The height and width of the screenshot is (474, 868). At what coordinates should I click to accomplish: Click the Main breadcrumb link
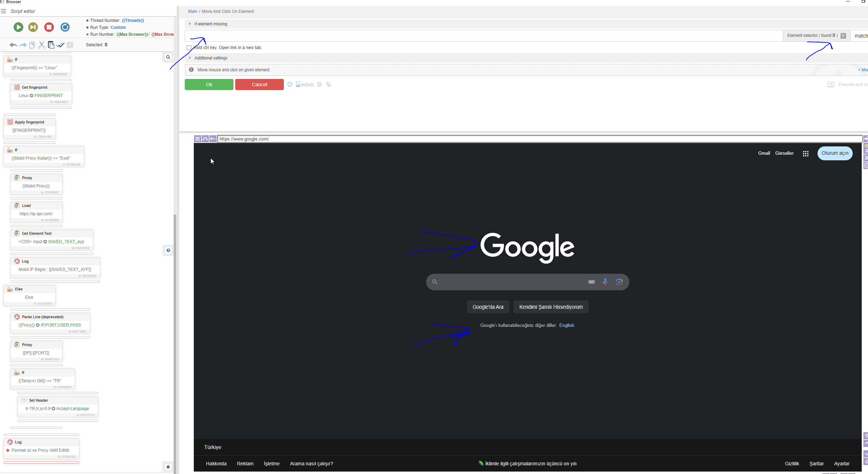(x=192, y=11)
